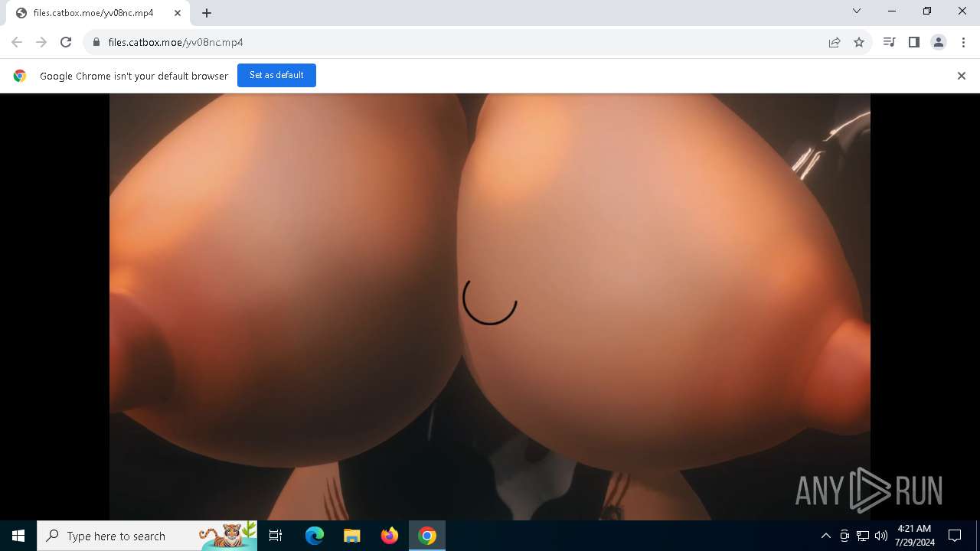Open a new tab with plus button

[207, 13]
